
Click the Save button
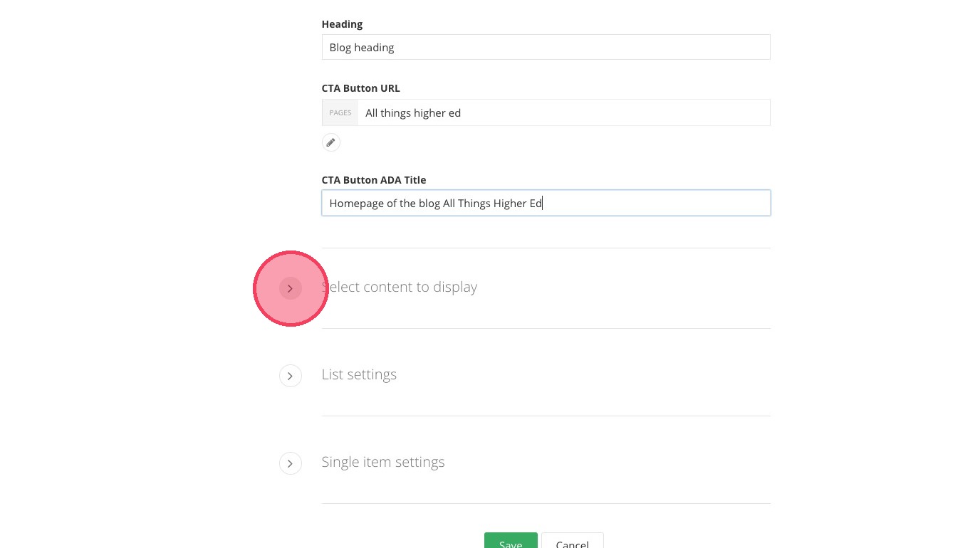coord(511,541)
